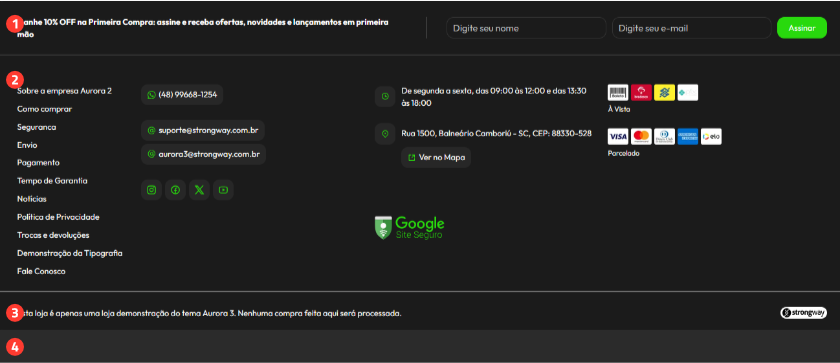Click the WhatsApp icon beside the phone number
Image resolution: width=840 pixels, height=363 pixels.
click(x=152, y=95)
